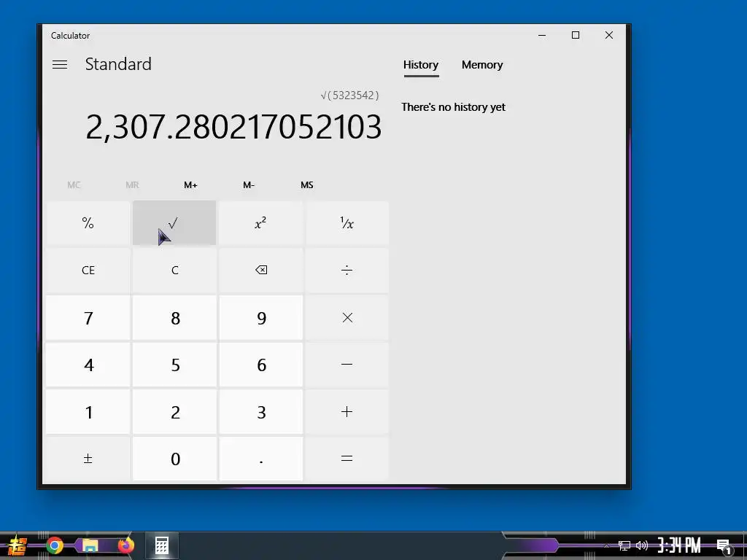747x560 pixels.
Task: Click the backspace delete icon
Action: pos(260,270)
